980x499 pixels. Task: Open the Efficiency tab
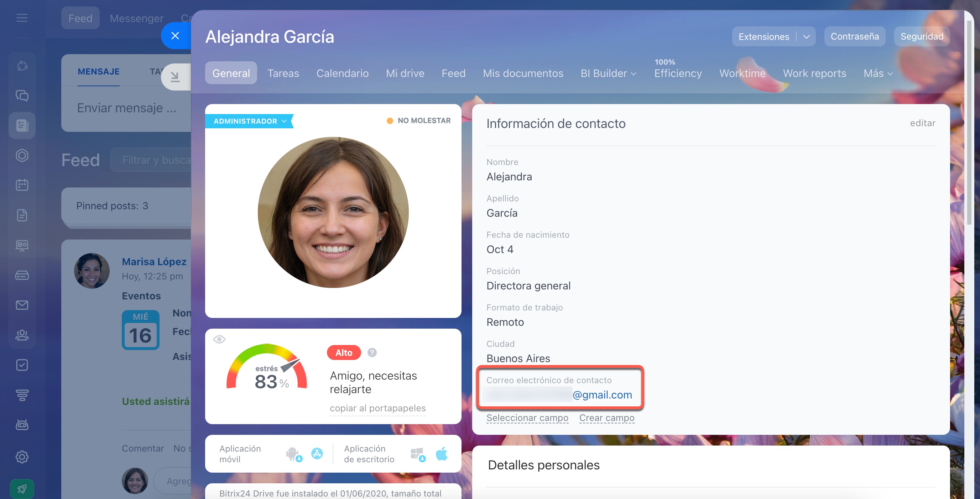tap(678, 73)
